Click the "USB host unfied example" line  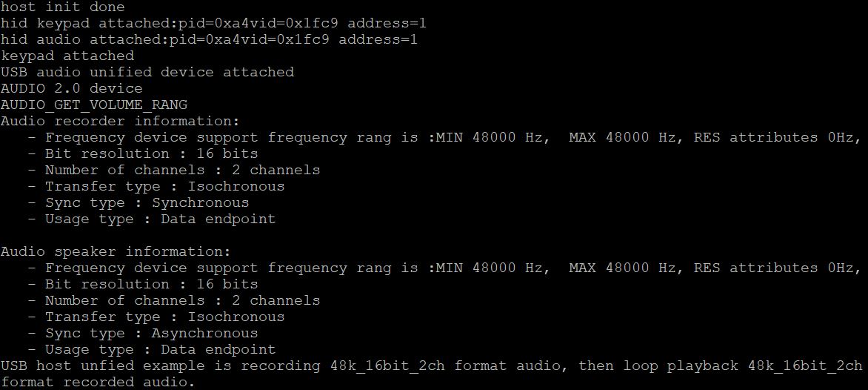pos(431,366)
